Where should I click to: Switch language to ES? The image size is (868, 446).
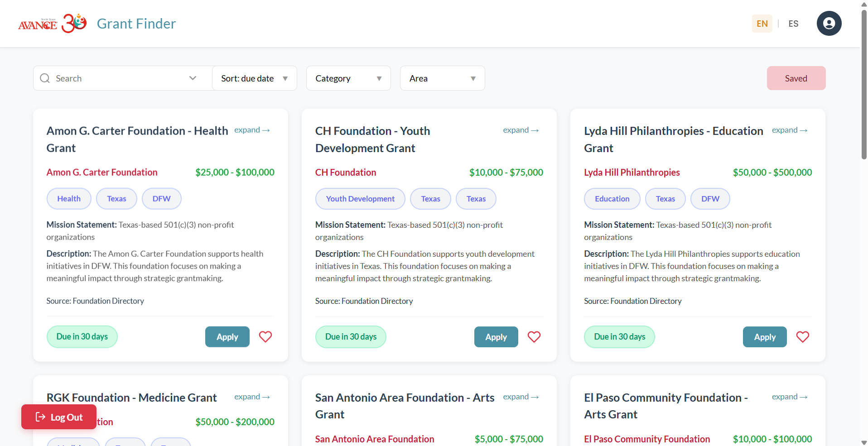pyautogui.click(x=793, y=24)
